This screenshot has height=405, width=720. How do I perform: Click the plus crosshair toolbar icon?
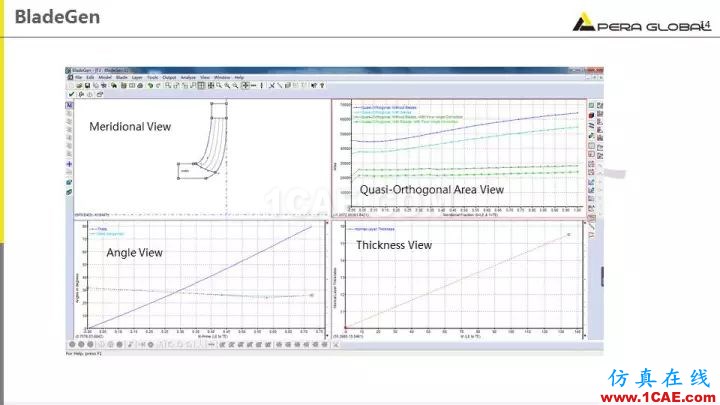tap(245, 85)
